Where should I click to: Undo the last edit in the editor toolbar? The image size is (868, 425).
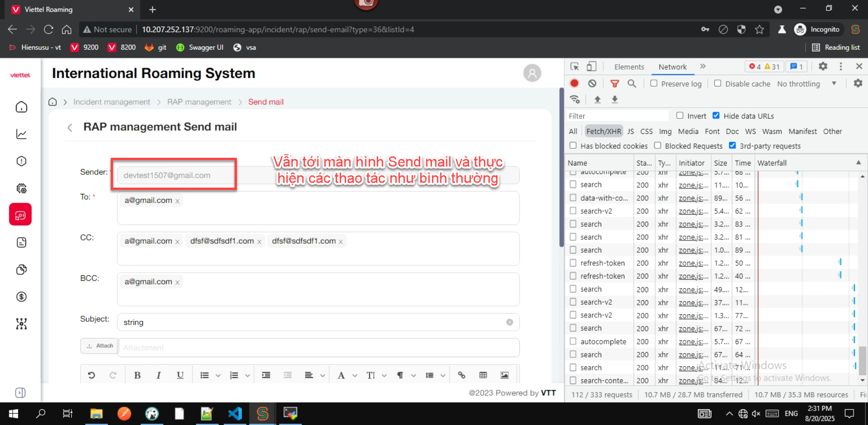click(x=91, y=375)
